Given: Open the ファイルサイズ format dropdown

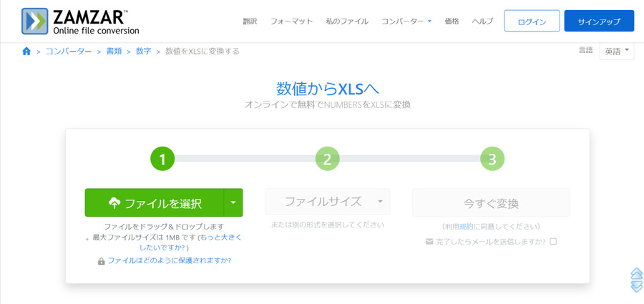Looking at the screenshot, I should [x=327, y=202].
